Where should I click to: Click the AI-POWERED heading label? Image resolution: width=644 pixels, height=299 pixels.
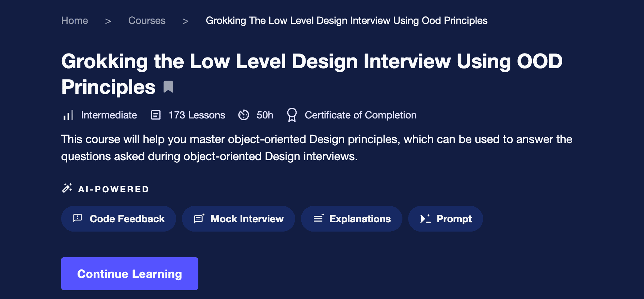coord(113,189)
